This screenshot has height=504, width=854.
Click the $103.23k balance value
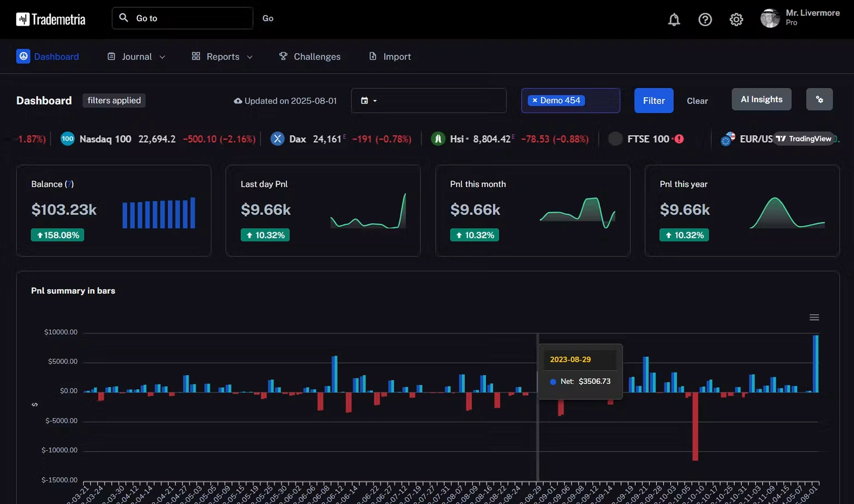click(x=64, y=210)
